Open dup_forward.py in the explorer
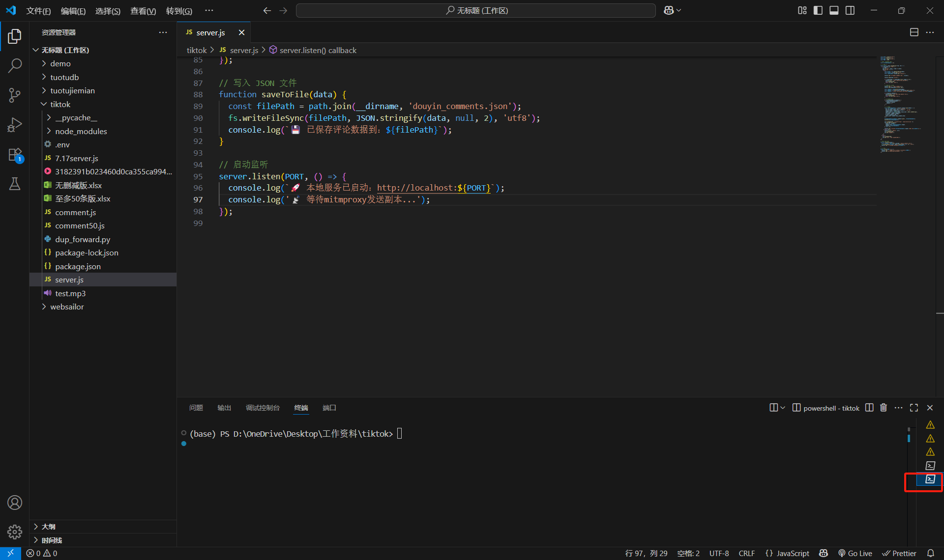This screenshot has width=944, height=560. [x=103, y=239]
